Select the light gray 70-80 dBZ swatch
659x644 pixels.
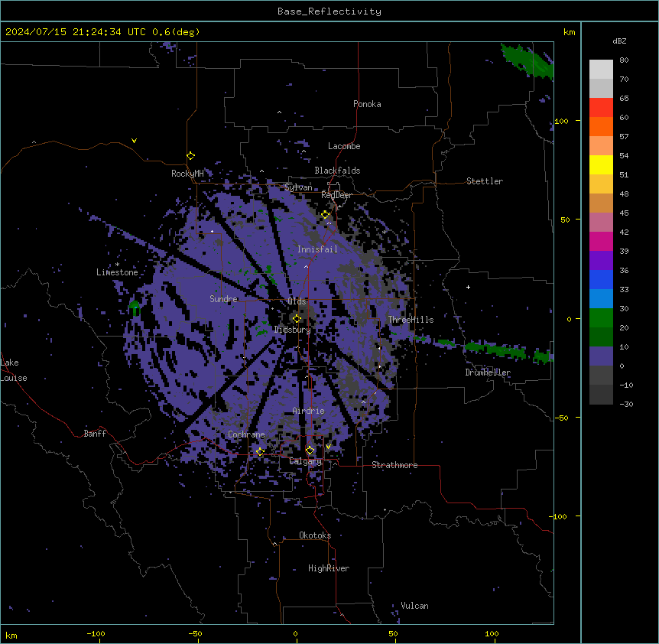[601, 70]
